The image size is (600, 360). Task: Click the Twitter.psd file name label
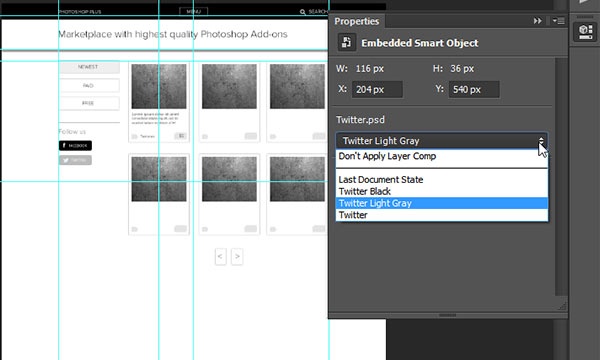(360, 120)
